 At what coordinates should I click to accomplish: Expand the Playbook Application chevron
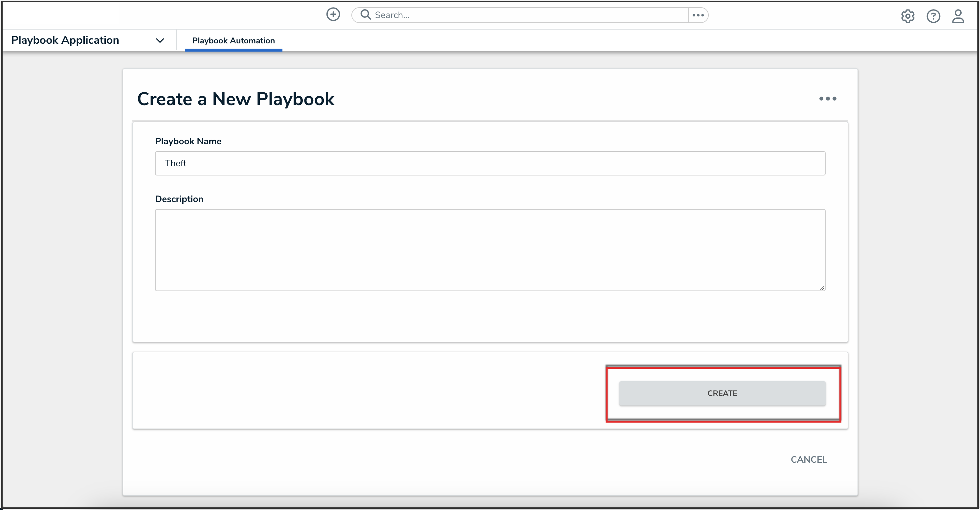160,40
